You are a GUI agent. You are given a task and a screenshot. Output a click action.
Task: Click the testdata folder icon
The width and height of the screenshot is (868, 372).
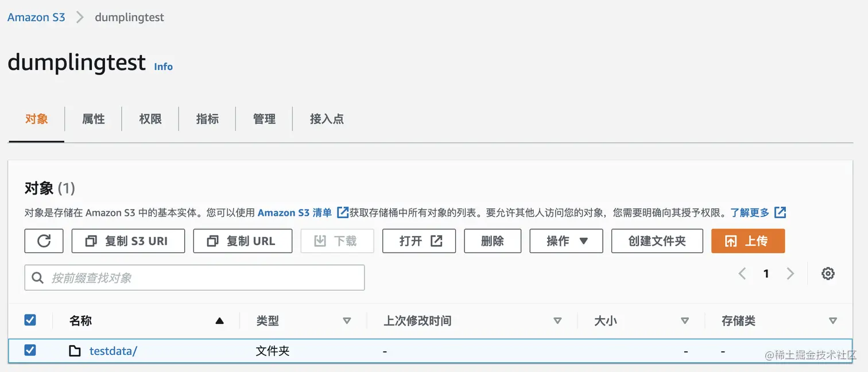click(x=75, y=351)
